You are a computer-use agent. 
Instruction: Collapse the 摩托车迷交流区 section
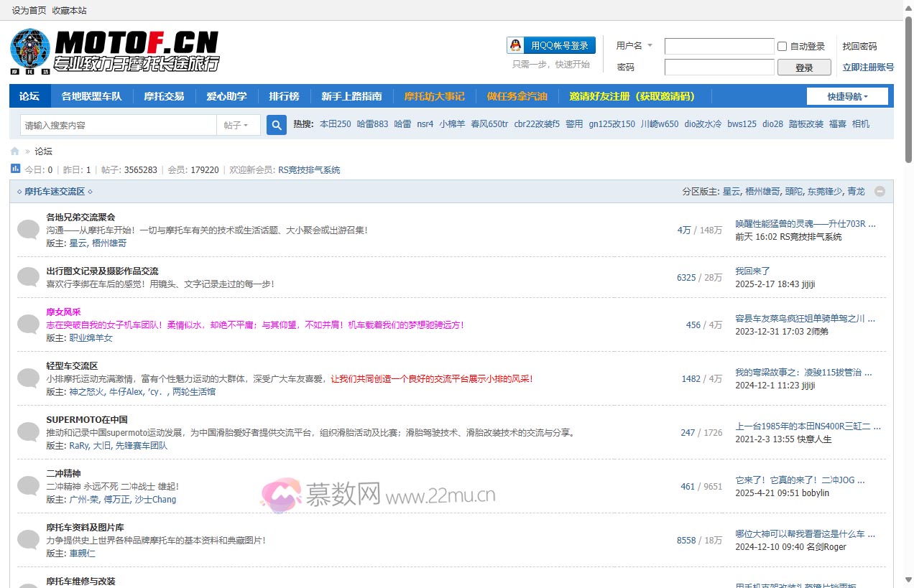[x=880, y=192]
